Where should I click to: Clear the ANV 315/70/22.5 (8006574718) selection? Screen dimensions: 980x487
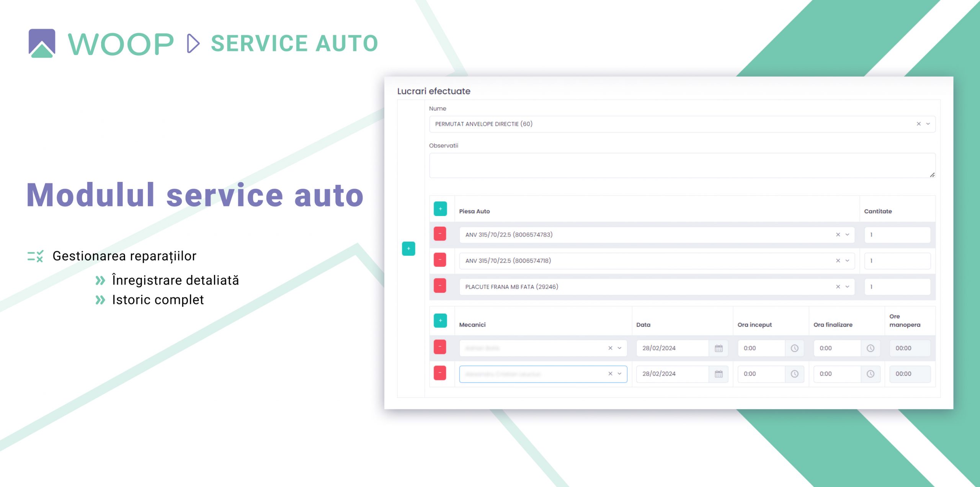pos(838,261)
